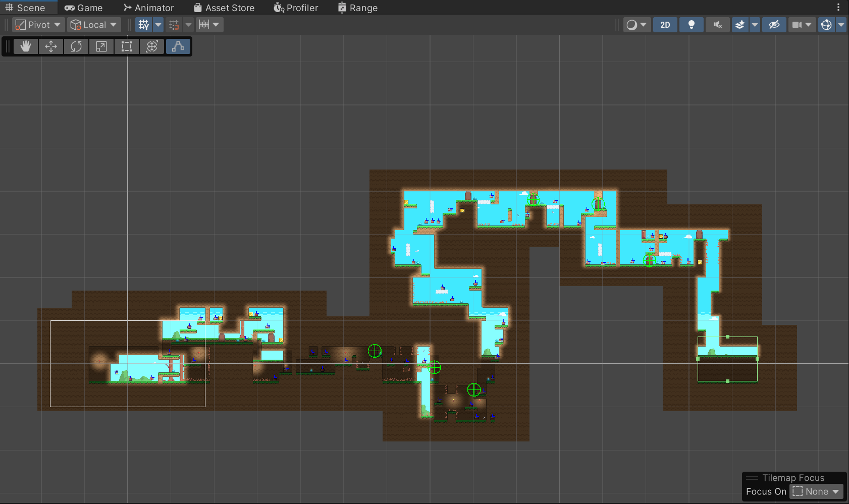The height and width of the screenshot is (504, 849).
Task: Open the Pivot handle position dropdown
Action: coord(38,25)
